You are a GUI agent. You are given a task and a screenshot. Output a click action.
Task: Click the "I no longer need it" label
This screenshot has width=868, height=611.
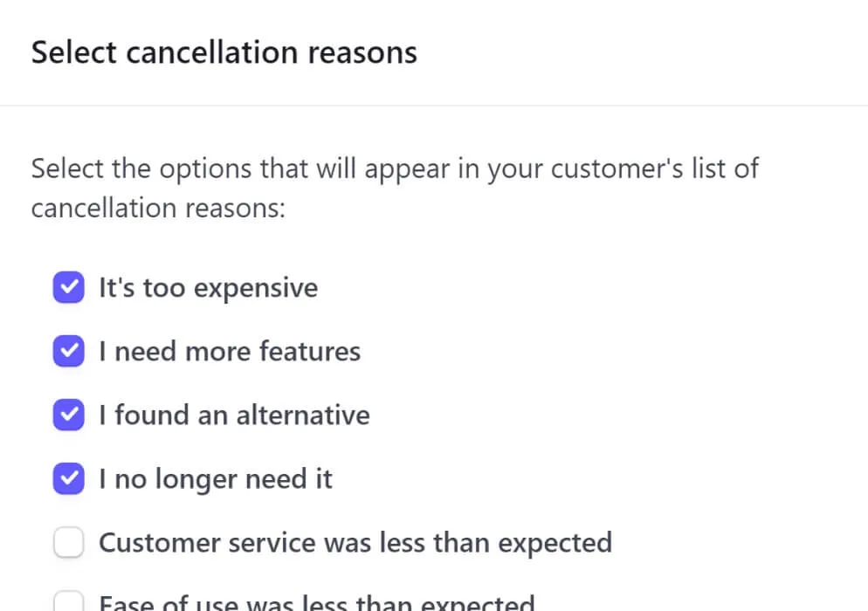click(215, 479)
